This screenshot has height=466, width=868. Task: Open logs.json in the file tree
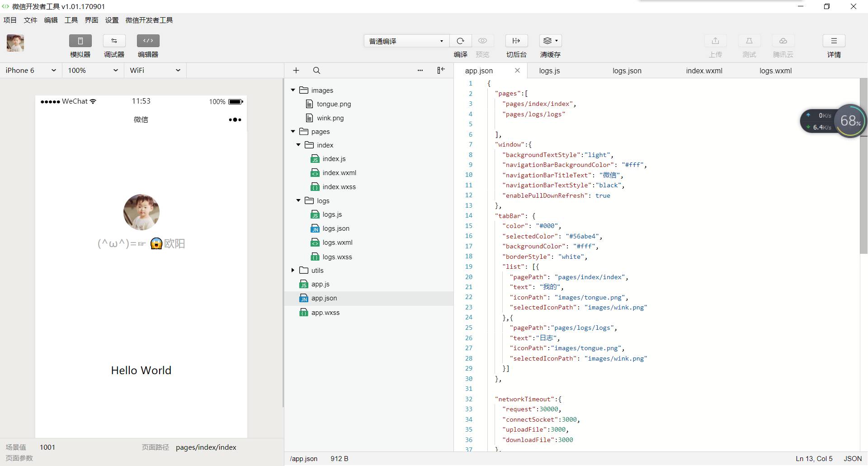pyautogui.click(x=336, y=228)
